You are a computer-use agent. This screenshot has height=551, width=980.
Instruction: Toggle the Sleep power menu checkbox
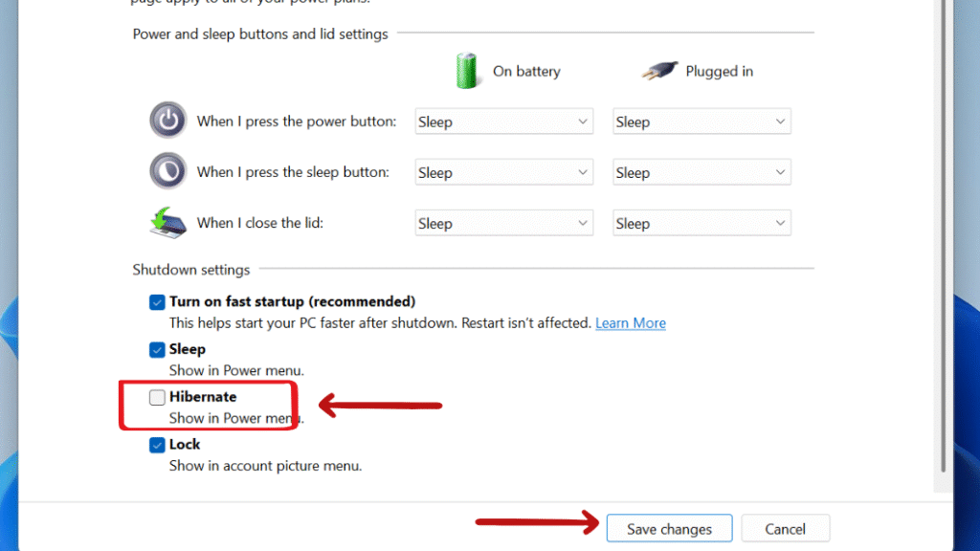pyautogui.click(x=157, y=350)
